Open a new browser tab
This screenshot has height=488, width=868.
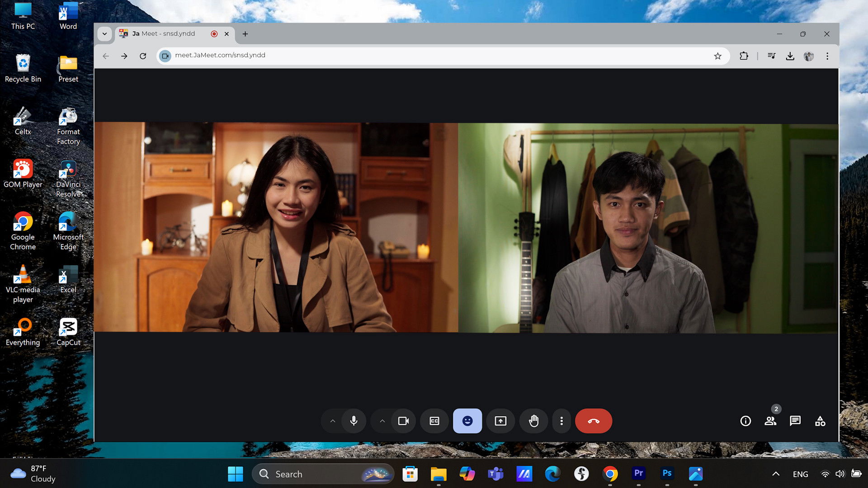click(x=245, y=34)
